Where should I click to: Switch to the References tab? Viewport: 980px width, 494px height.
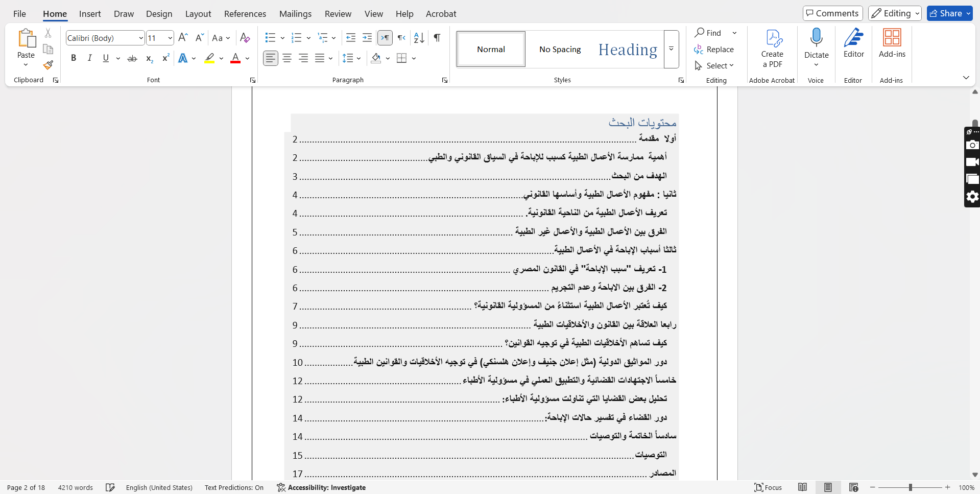click(x=245, y=14)
